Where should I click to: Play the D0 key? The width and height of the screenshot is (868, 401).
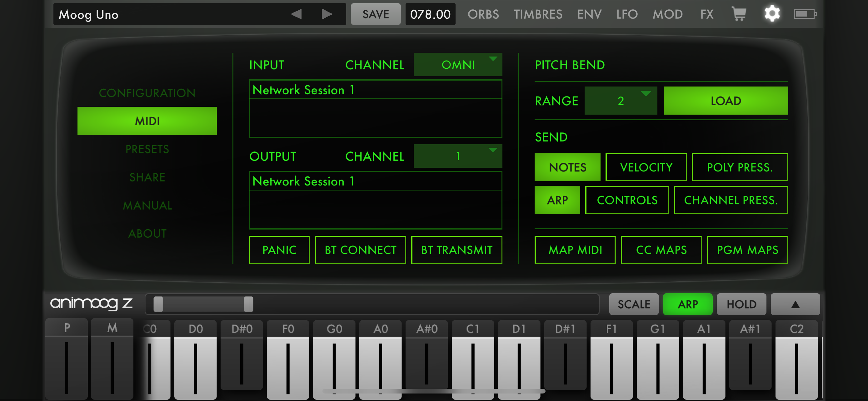(x=195, y=360)
